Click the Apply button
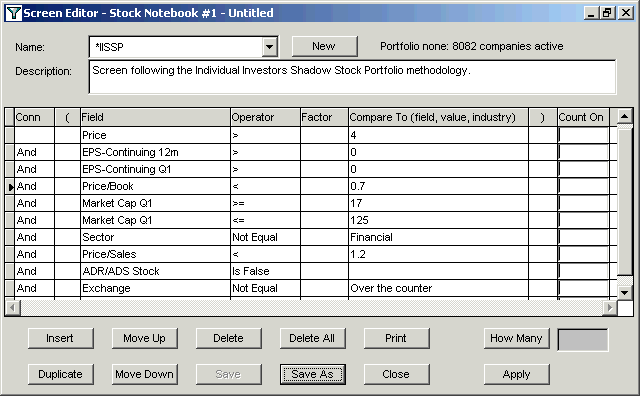Screen dimensions: 640x396 [x=516, y=374]
